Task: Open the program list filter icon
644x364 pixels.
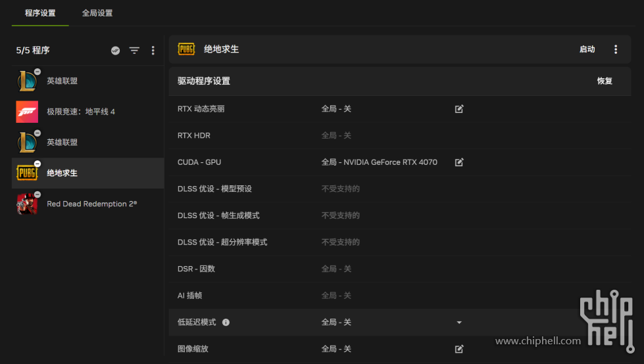Action: [134, 51]
